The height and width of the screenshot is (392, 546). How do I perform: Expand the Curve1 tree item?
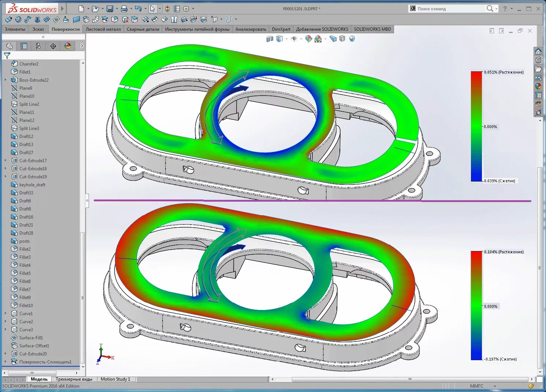point(5,313)
